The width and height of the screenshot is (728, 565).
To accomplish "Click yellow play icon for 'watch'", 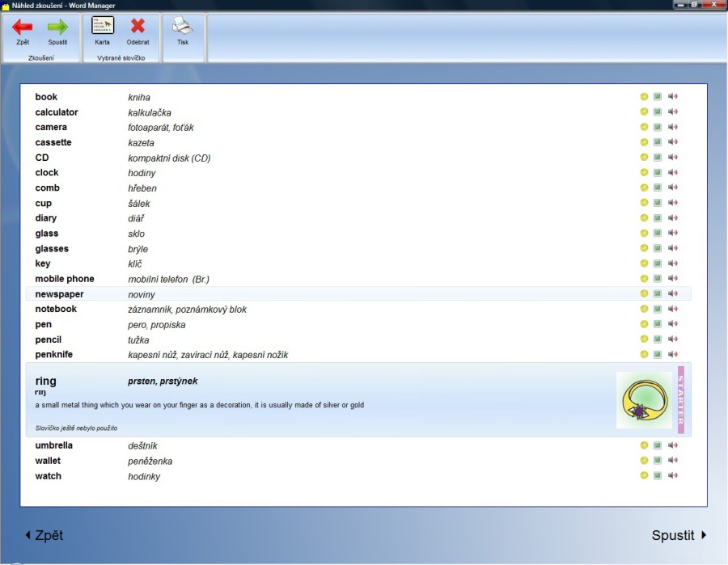I will pos(644,476).
